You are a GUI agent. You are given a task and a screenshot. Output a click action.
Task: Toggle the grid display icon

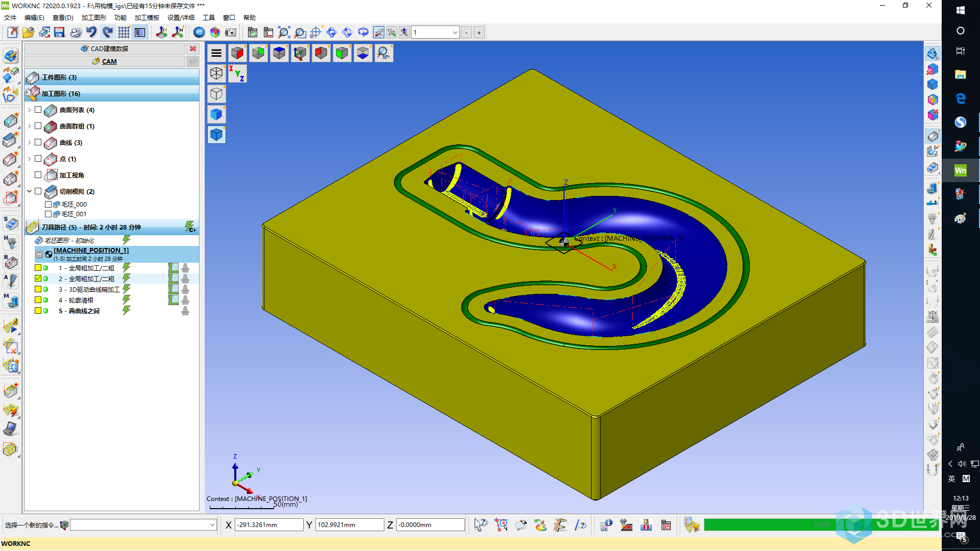pyautogui.click(x=124, y=33)
